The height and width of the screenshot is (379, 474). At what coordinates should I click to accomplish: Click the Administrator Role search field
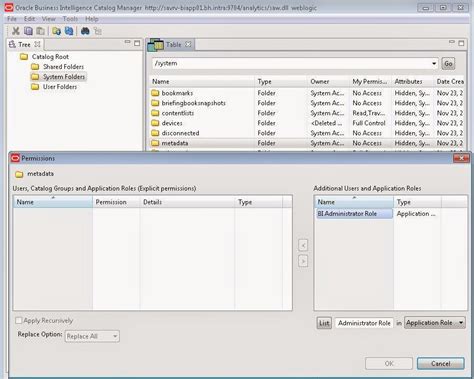coord(364,323)
